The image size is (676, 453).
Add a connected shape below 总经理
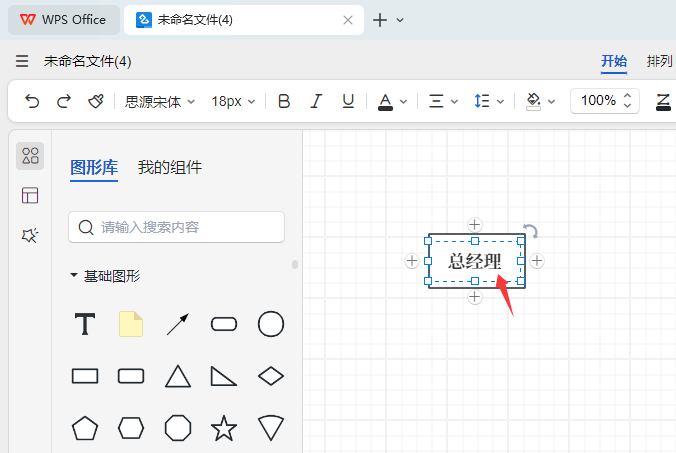(x=475, y=297)
